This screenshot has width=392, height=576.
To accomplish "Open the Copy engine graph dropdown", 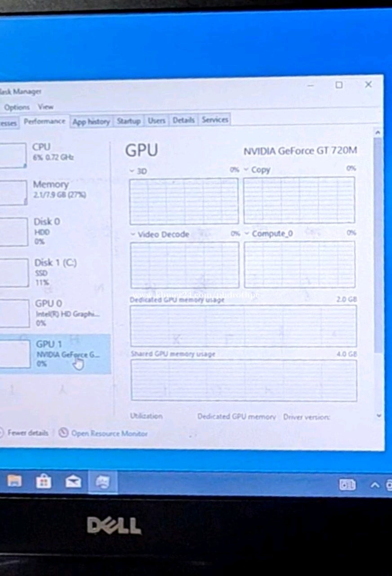I will 246,170.
